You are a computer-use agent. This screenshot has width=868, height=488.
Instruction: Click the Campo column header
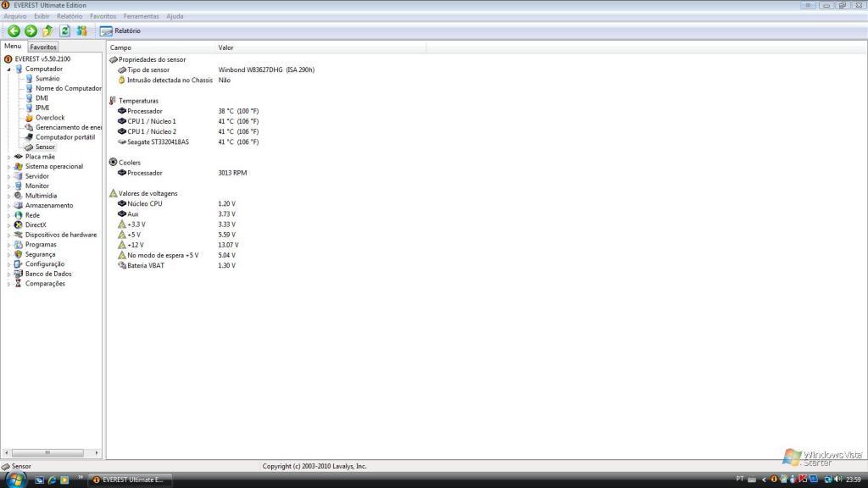click(x=160, y=47)
